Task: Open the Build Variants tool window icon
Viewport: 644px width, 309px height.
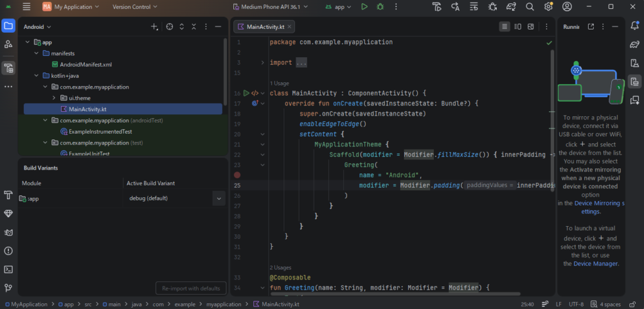Action: tap(8, 68)
